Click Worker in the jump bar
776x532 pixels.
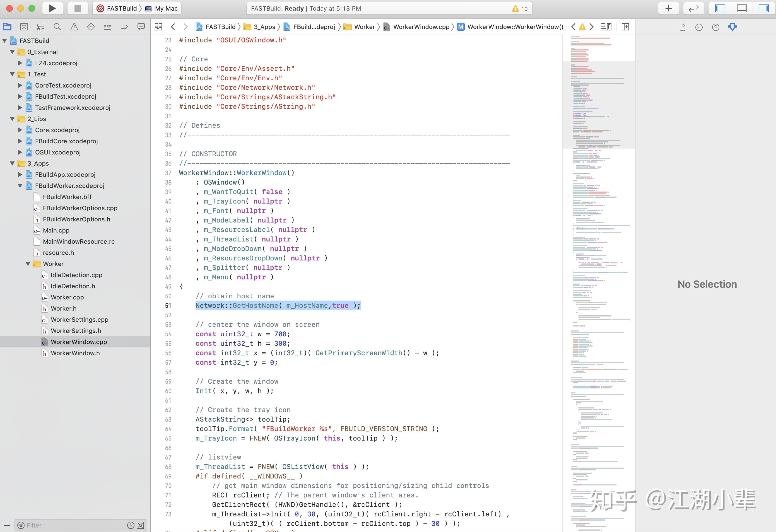tap(364, 27)
